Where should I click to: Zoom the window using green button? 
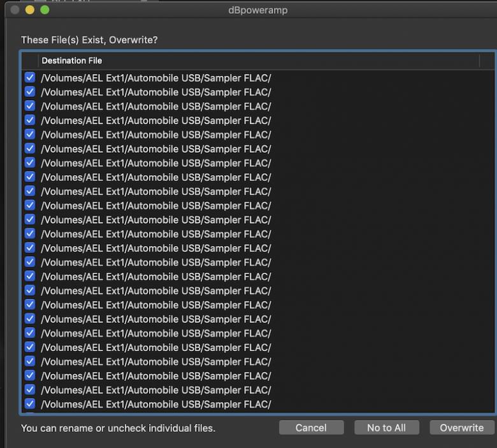(x=44, y=10)
